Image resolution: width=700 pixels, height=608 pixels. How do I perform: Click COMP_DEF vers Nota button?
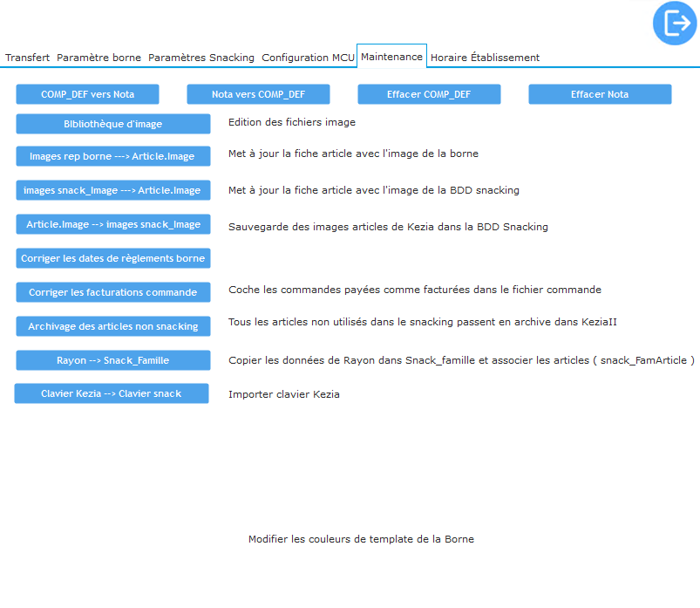(x=87, y=94)
